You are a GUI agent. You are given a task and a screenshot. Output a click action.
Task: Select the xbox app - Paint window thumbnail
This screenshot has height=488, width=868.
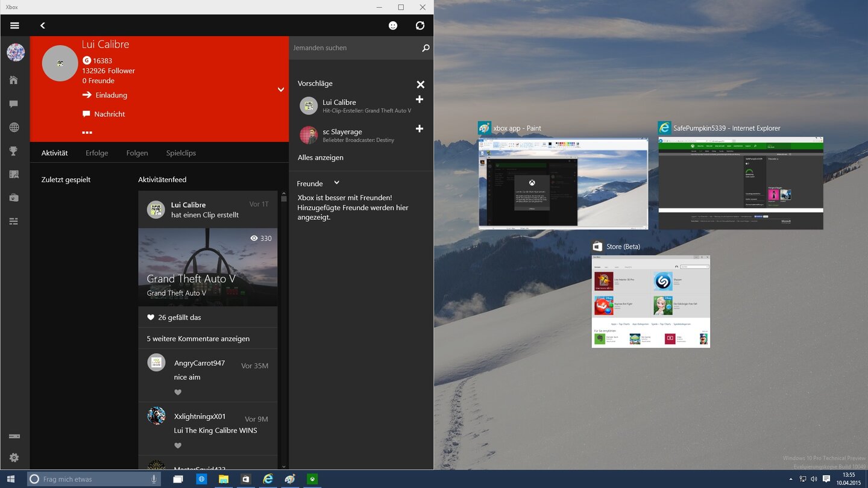pyautogui.click(x=563, y=183)
